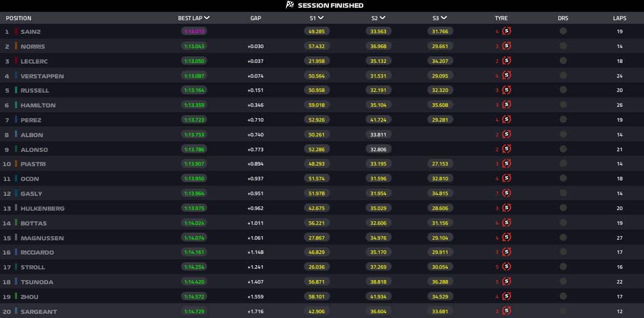Open the S3 sector column dropdown
This screenshot has width=644, height=318.
pyautogui.click(x=444, y=18)
